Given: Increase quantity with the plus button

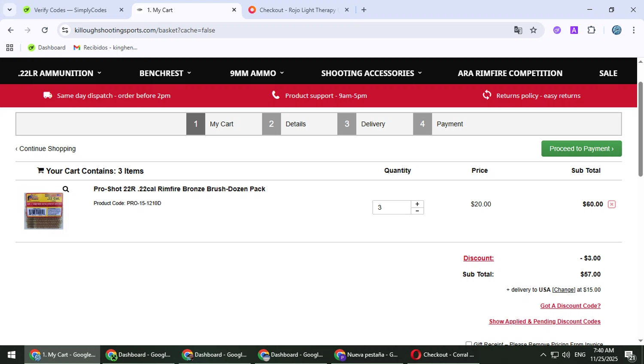Looking at the screenshot, I should click(417, 204).
